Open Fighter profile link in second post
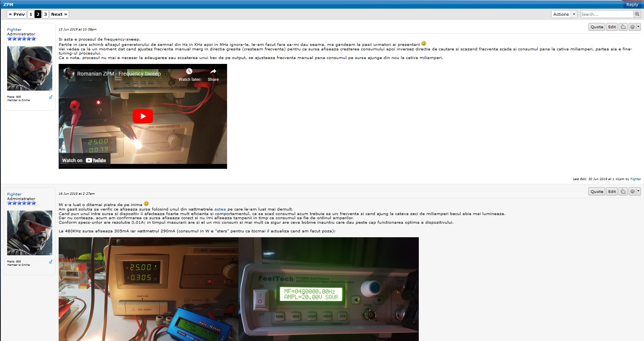 pos(14,194)
